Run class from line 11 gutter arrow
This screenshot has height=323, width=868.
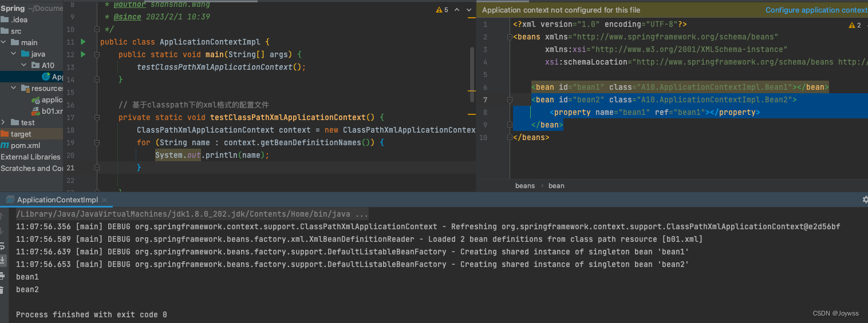click(83, 42)
